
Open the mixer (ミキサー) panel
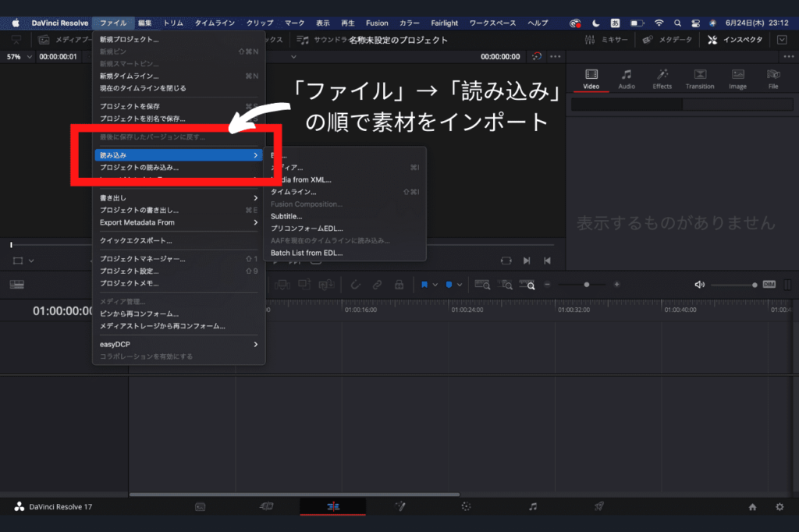click(x=606, y=40)
